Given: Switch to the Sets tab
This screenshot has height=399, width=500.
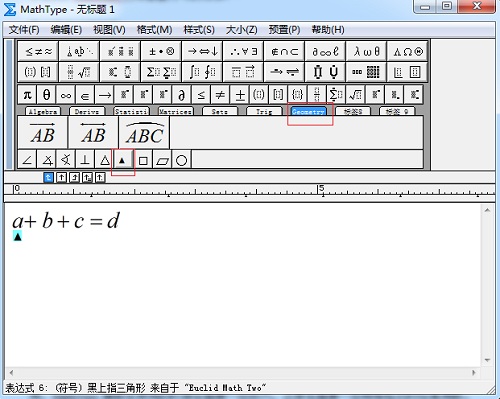Looking at the screenshot, I should coord(220,111).
